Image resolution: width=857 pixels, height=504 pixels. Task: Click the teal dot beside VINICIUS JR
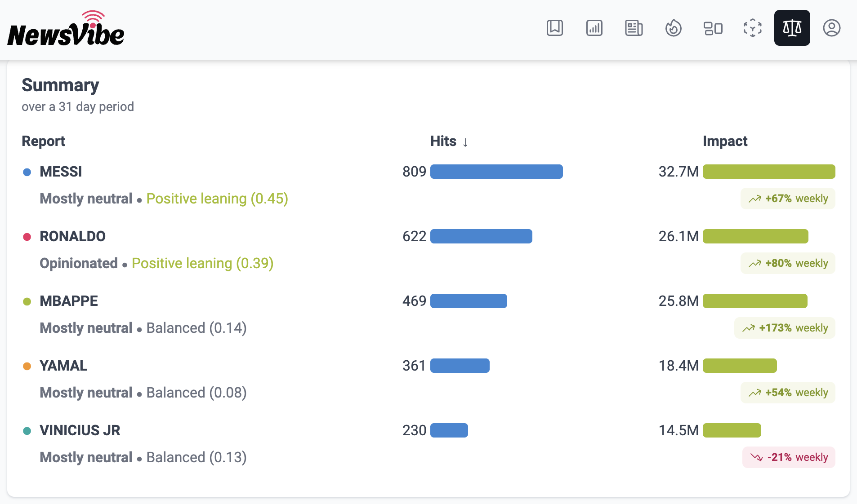click(27, 431)
